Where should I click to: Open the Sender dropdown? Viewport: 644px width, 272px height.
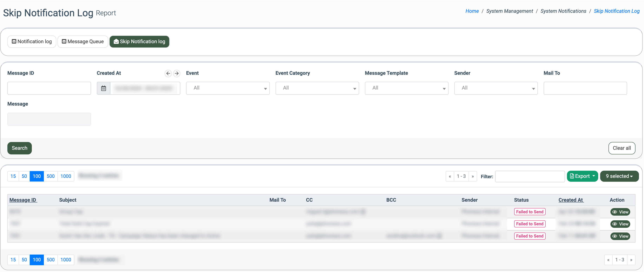coord(496,88)
